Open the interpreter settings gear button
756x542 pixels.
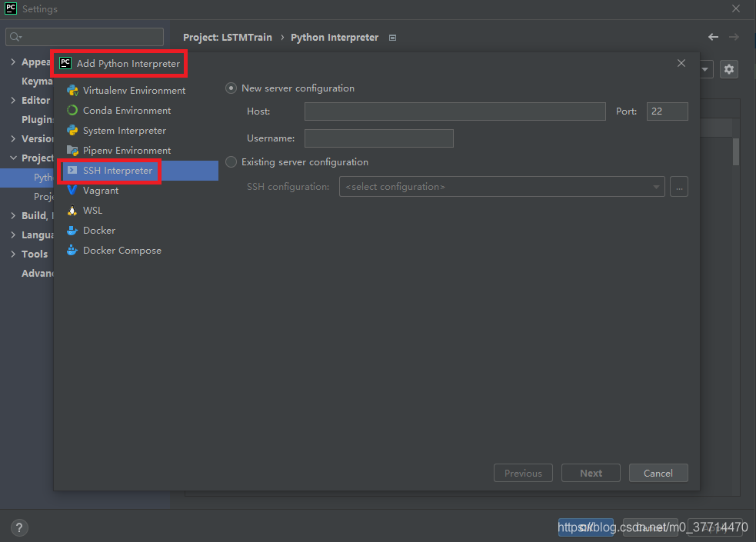(x=728, y=69)
